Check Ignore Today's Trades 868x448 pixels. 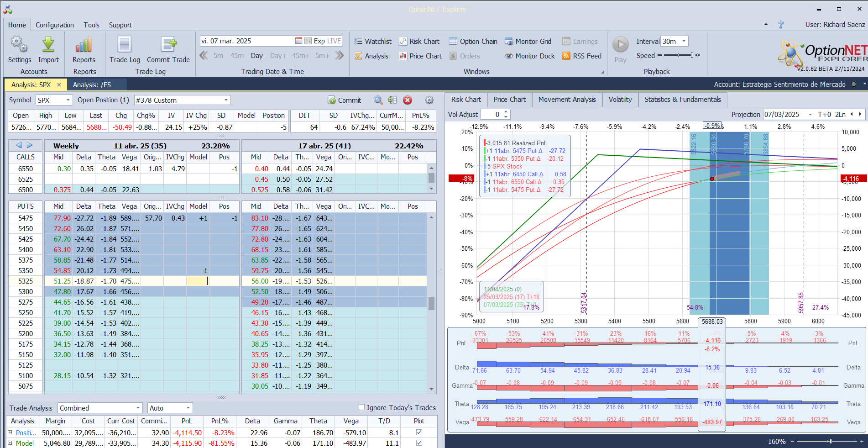coord(362,407)
